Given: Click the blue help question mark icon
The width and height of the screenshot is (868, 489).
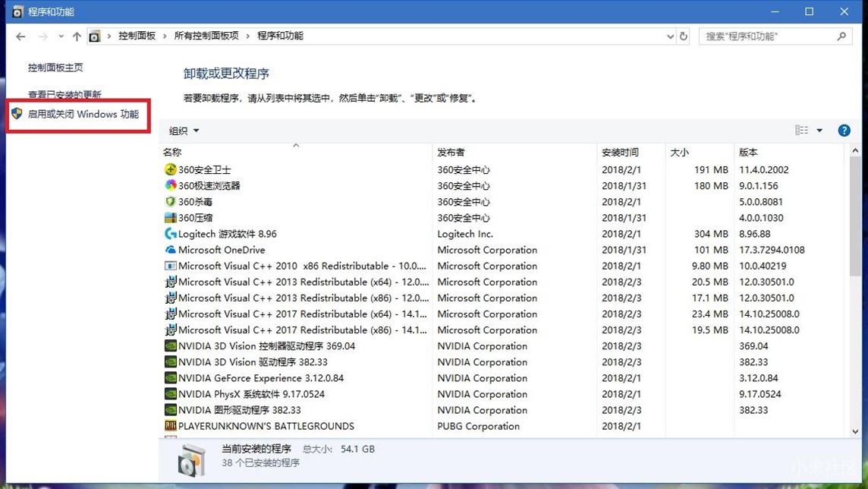Looking at the screenshot, I should tap(844, 131).
